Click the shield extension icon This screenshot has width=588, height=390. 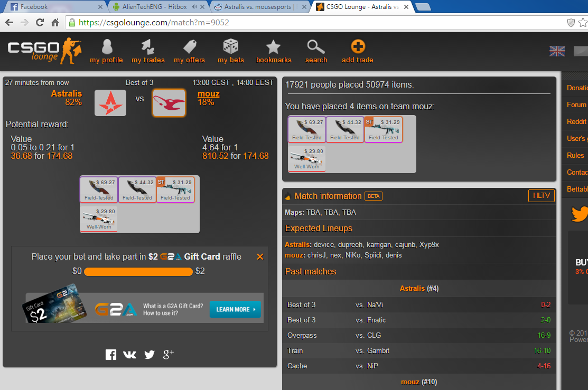click(571, 23)
